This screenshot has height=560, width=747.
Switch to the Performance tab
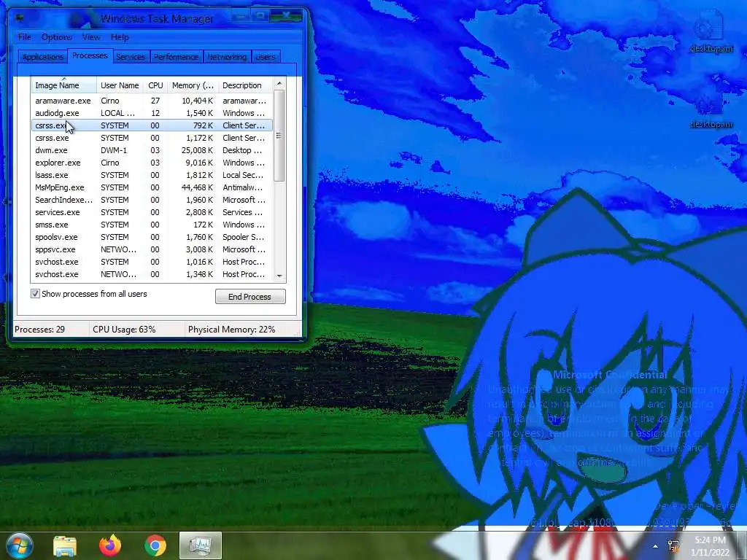pos(177,57)
